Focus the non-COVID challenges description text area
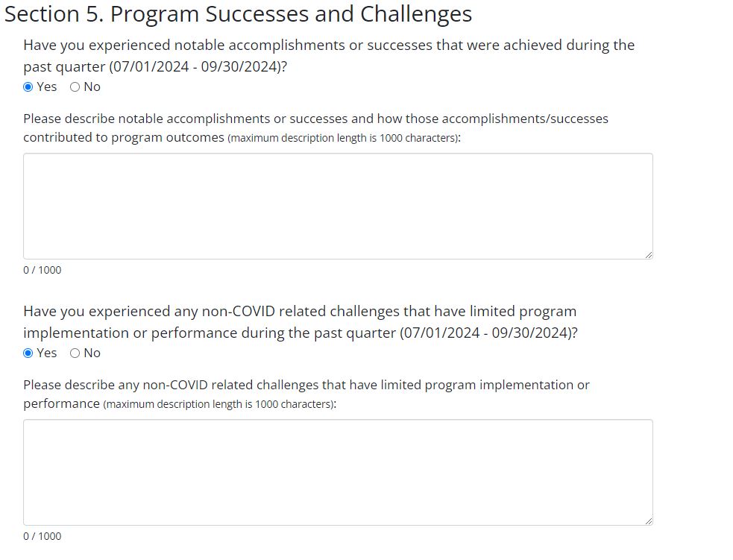The width and height of the screenshot is (733, 560). [338, 473]
